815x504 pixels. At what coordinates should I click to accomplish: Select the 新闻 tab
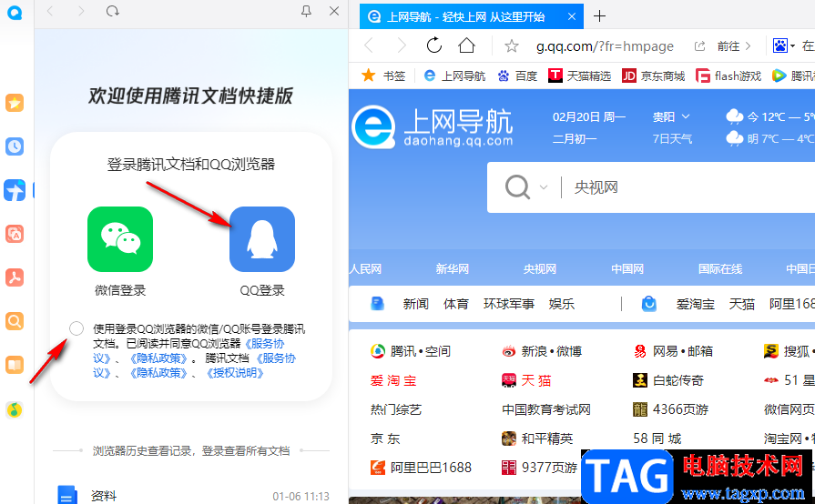tap(416, 304)
